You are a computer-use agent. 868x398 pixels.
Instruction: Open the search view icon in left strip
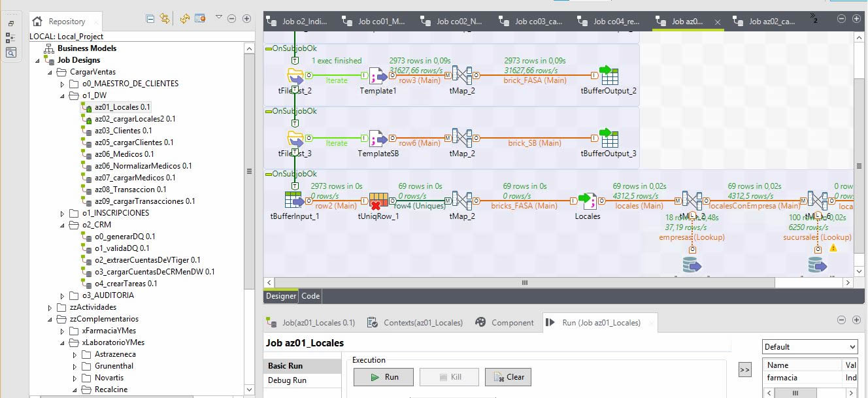click(x=10, y=53)
